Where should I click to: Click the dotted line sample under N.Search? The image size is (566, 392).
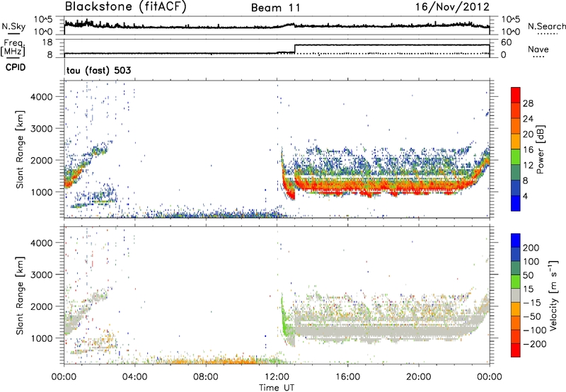(547, 33)
